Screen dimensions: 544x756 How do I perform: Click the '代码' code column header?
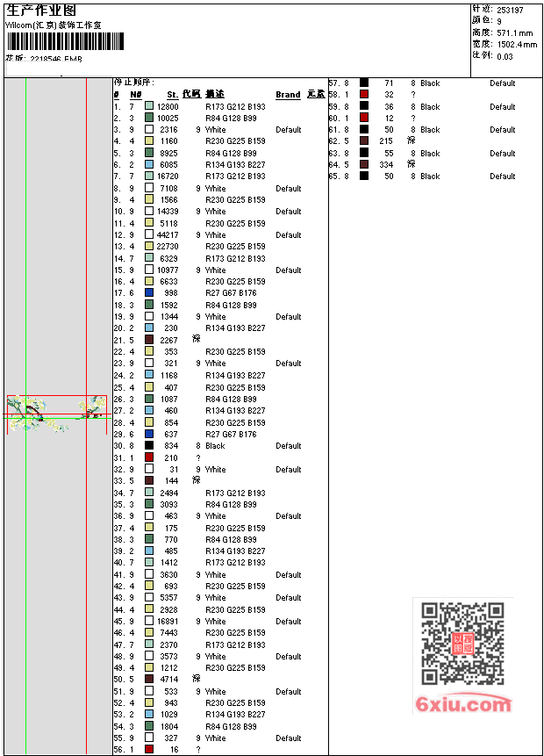[191, 94]
